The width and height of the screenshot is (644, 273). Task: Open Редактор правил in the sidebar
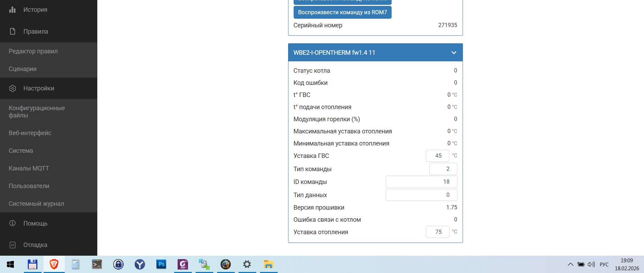(x=33, y=51)
